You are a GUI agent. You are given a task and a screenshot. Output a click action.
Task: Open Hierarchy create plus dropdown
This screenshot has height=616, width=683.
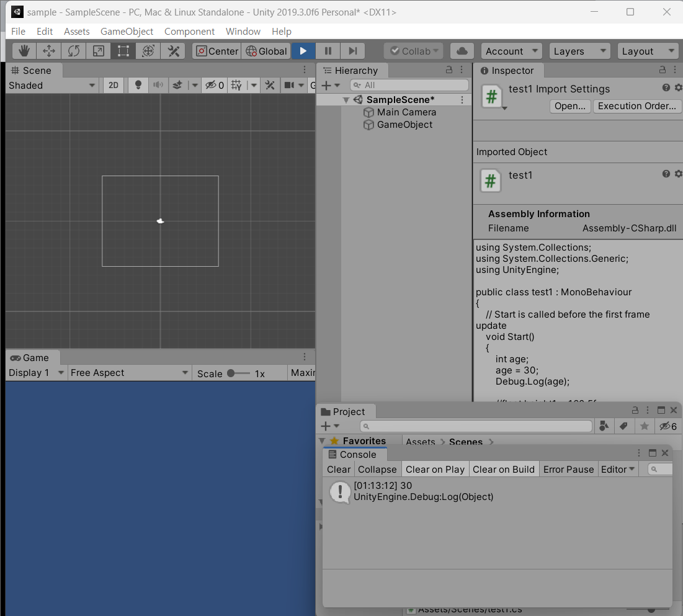(330, 85)
